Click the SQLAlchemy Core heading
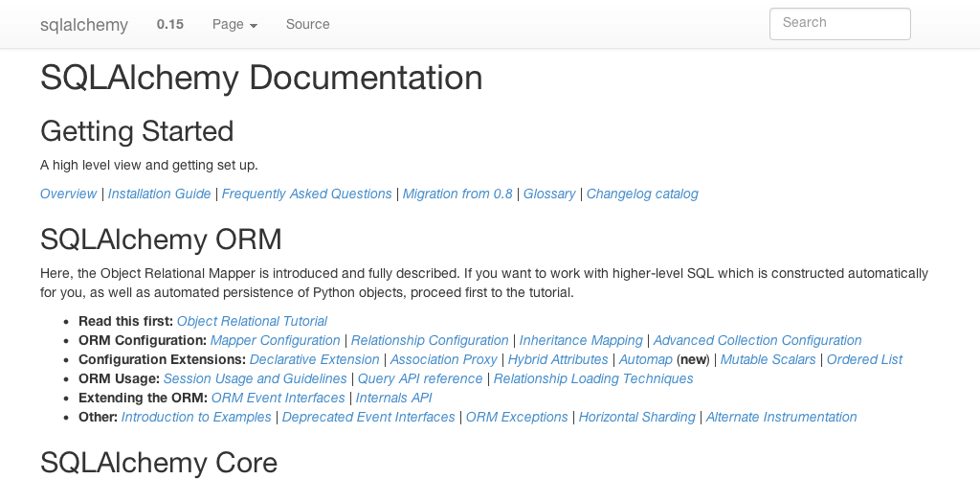The image size is (980, 479). click(159, 463)
